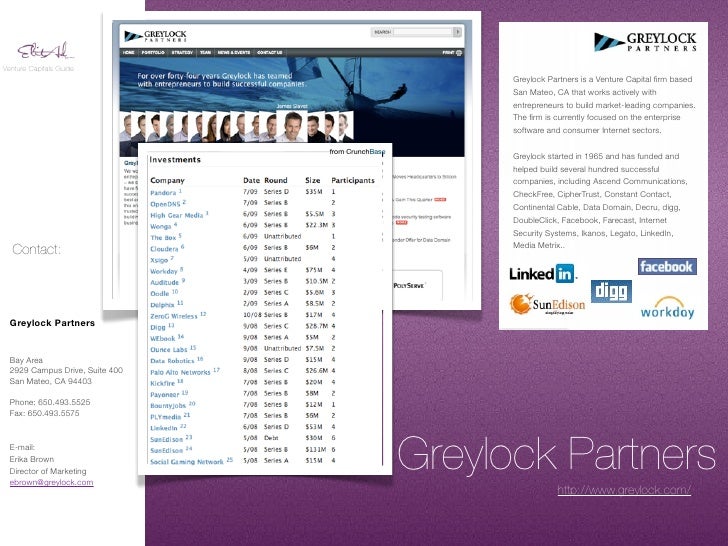The image size is (728, 546).
Task: Open the http://www.greylock.com/ link
Action: [624, 490]
